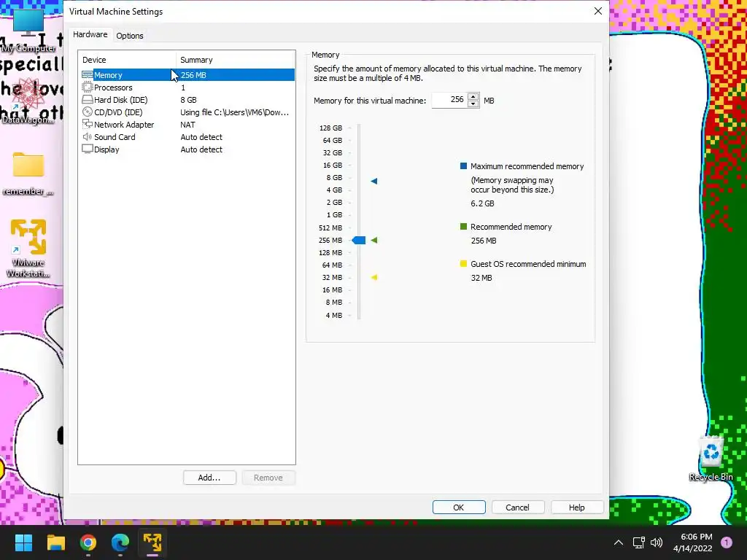747x560 pixels.
Task: Select the Network Adapter icon
Action: 88,124
